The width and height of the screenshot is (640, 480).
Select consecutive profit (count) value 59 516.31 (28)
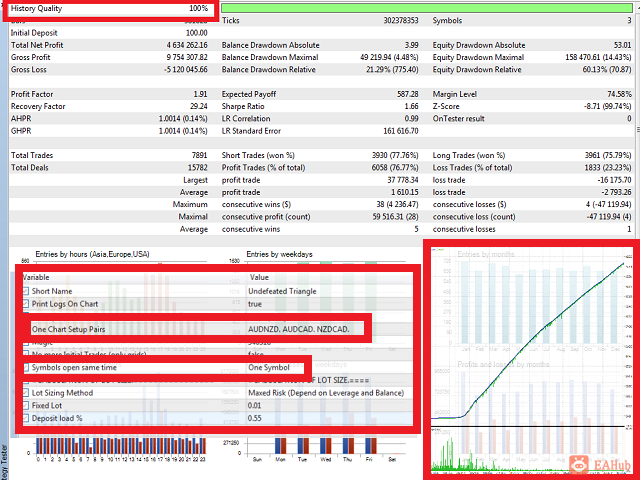(396, 216)
